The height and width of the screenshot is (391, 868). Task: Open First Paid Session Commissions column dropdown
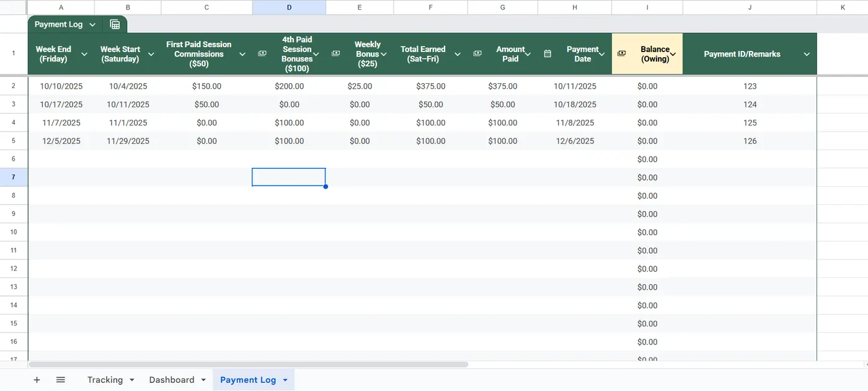coord(242,55)
